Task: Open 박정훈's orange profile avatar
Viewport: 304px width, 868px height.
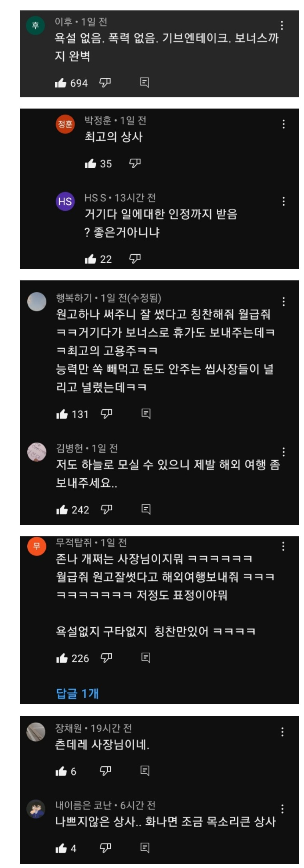Action: 65,124
